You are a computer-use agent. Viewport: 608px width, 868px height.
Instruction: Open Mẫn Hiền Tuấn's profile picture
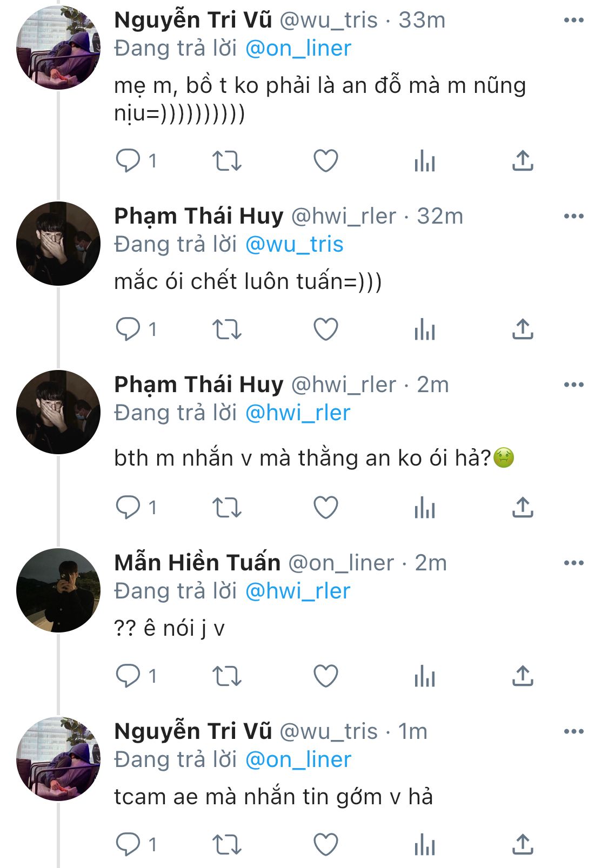[58, 590]
